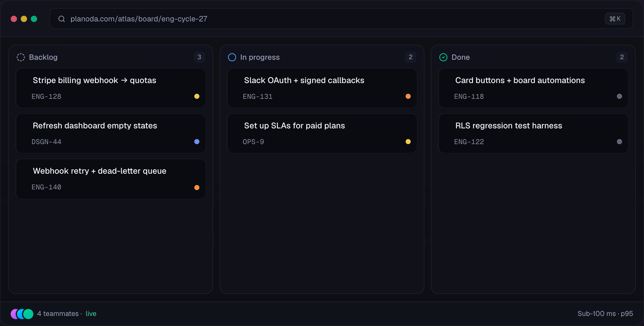The width and height of the screenshot is (644, 326).
Task: Open Webhook retry + dead-letter queue card
Action: [x=111, y=179]
